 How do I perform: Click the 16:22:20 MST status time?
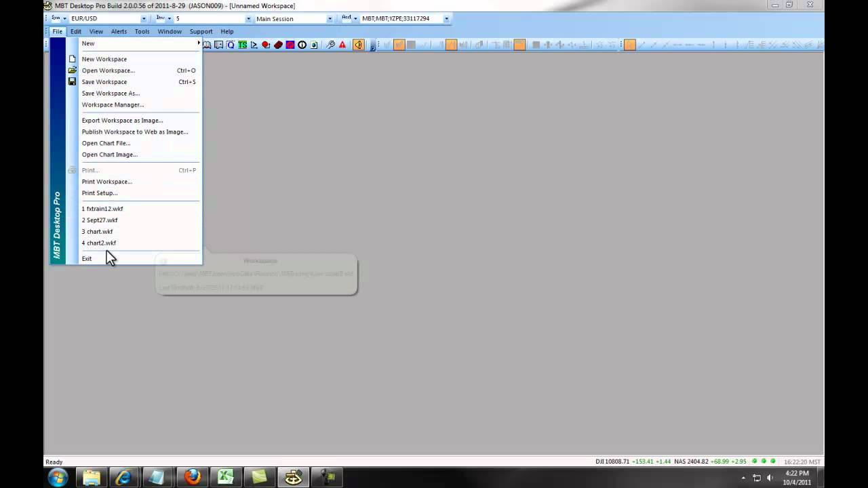(802, 462)
